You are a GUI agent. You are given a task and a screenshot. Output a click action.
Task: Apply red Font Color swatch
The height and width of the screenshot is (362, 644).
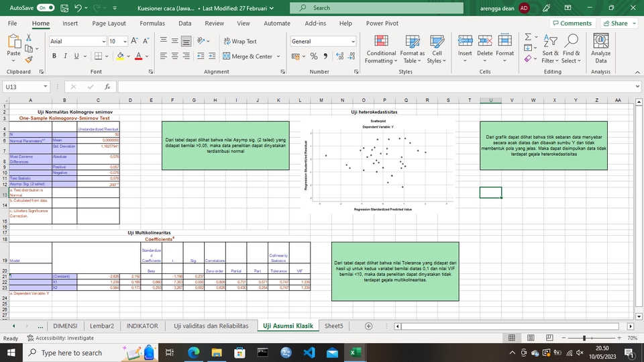[138, 56]
